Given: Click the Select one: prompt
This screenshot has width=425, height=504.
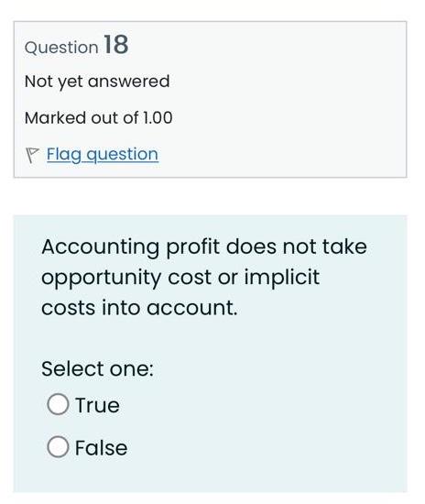Looking at the screenshot, I should (98, 368).
